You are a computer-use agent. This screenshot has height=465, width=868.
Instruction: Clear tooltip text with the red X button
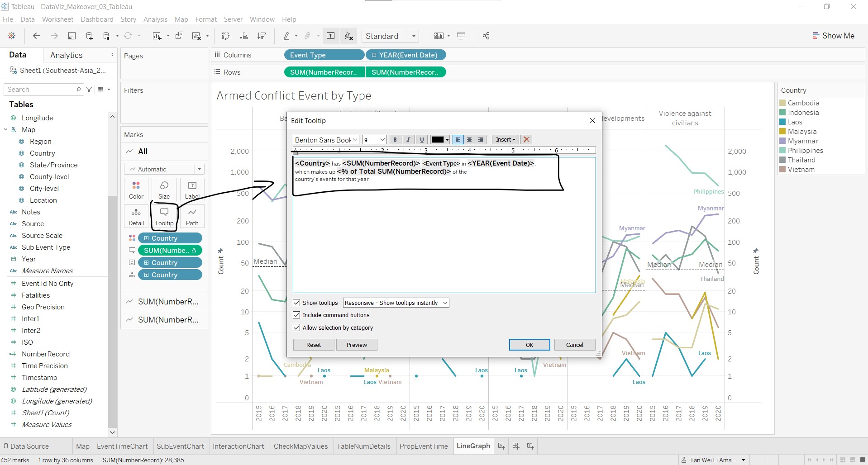(526, 140)
